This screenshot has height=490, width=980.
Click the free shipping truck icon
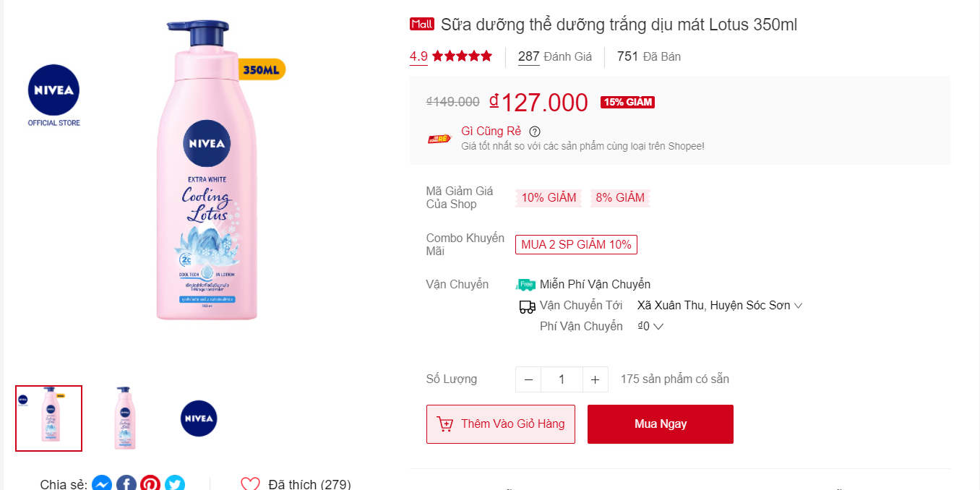click(527, 284)
